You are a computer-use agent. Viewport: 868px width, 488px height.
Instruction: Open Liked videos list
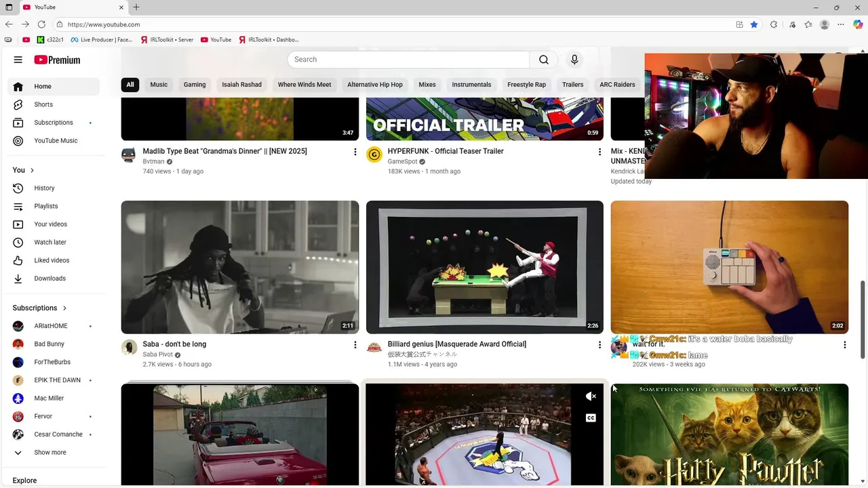[54, 260]
